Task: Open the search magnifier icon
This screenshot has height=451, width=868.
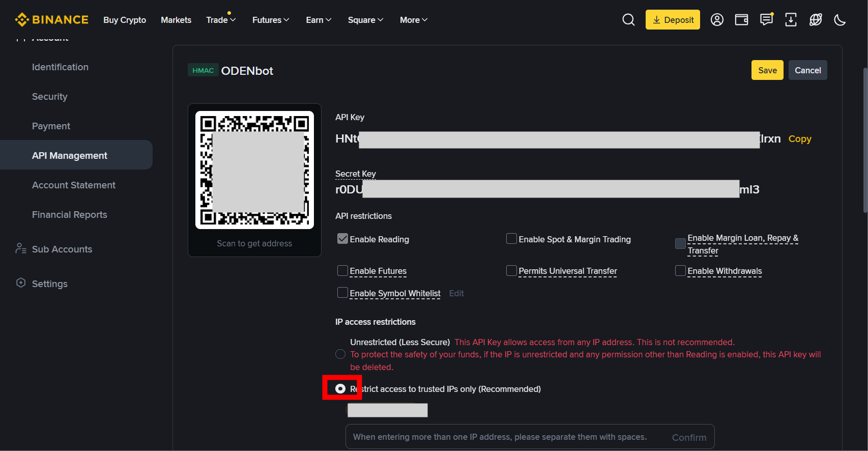Action: [x=628, y=20]
